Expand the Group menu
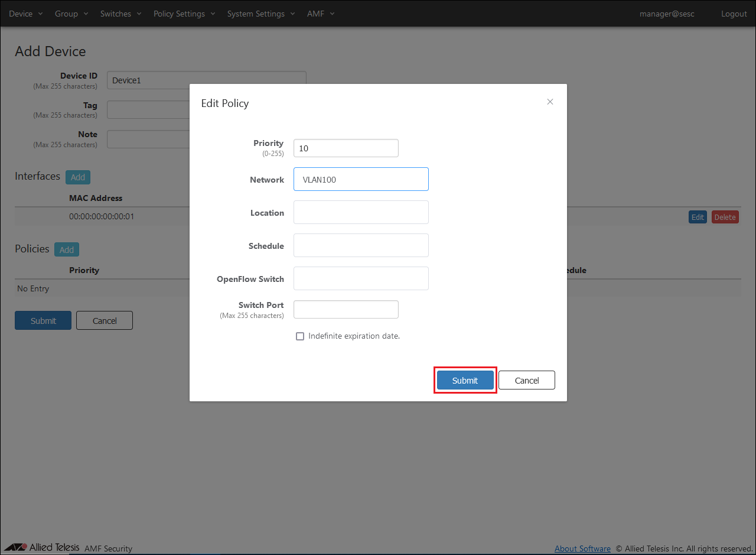The width and height of the screenshot is (756, 555). (x=71, y=14)
